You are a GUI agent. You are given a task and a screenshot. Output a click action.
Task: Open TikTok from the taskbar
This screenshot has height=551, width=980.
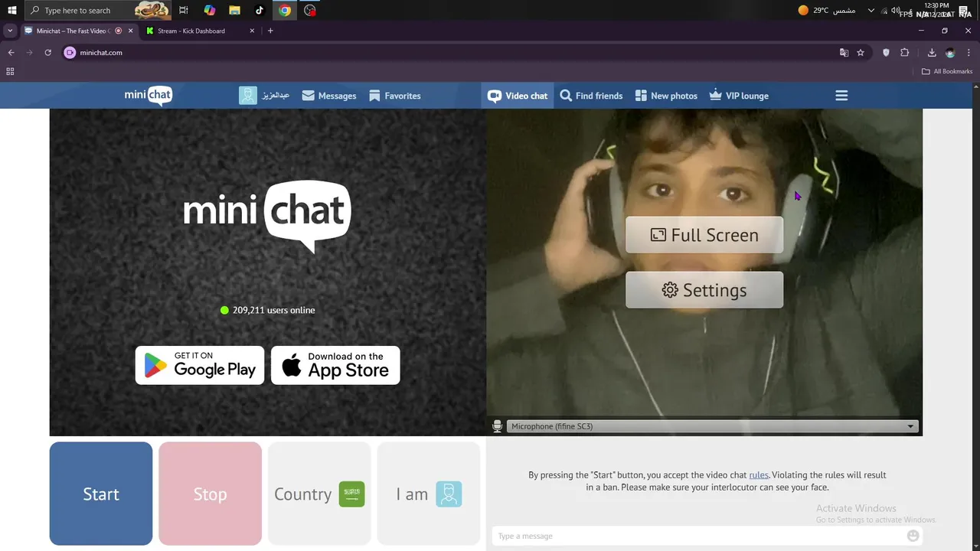coord(260,10)
